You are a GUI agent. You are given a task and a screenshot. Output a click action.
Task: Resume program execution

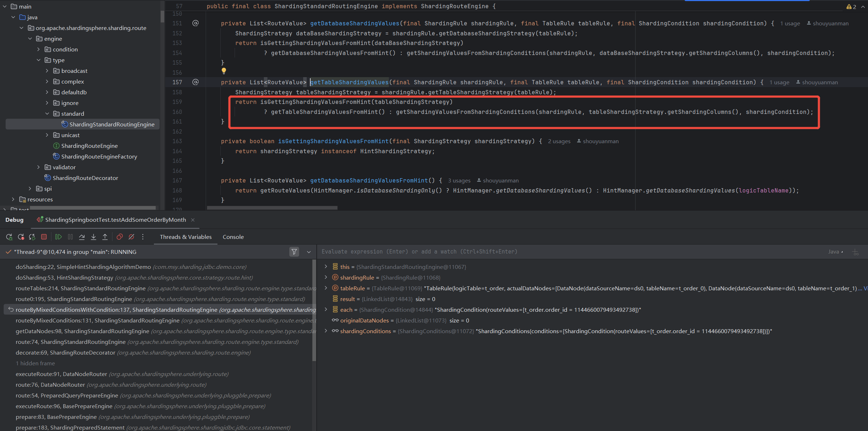59,237
